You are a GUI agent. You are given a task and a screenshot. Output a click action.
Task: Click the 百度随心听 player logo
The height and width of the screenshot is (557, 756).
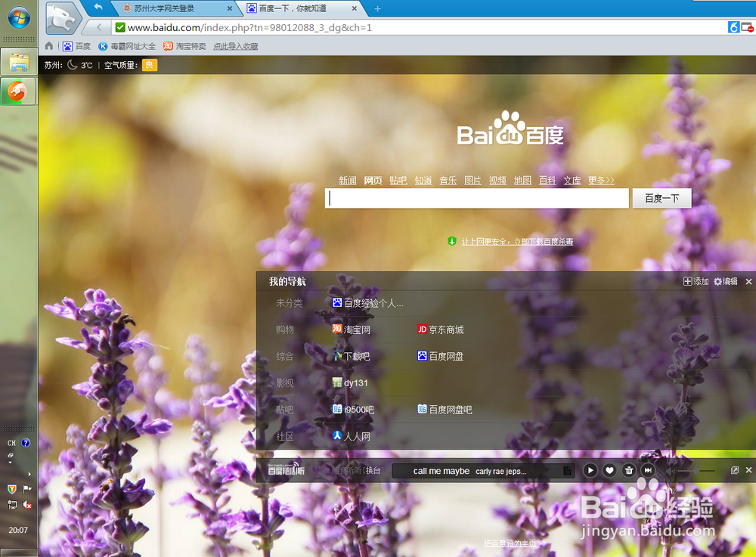[x=286, y=469]
